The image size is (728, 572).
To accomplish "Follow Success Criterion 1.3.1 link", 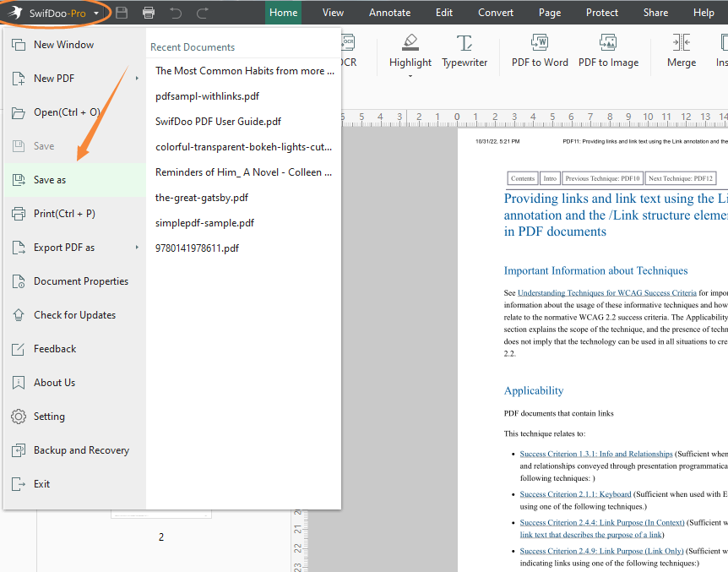I will pos(596,454).
